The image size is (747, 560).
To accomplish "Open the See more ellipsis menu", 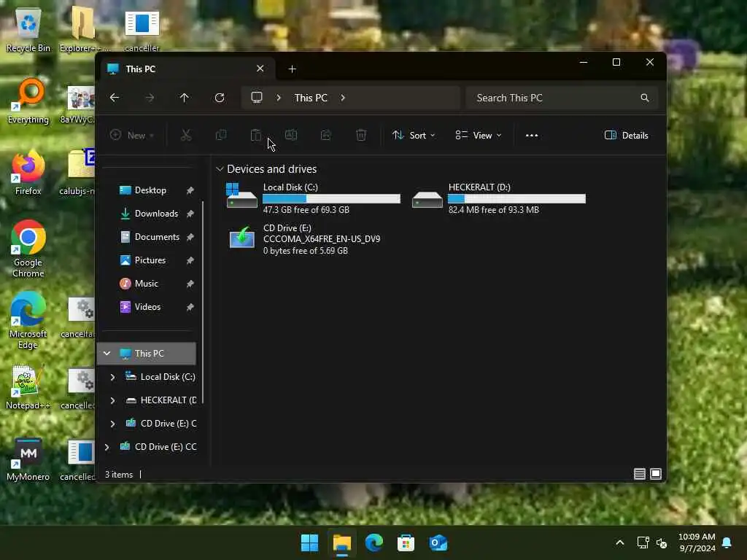I will tap(532, 135).
